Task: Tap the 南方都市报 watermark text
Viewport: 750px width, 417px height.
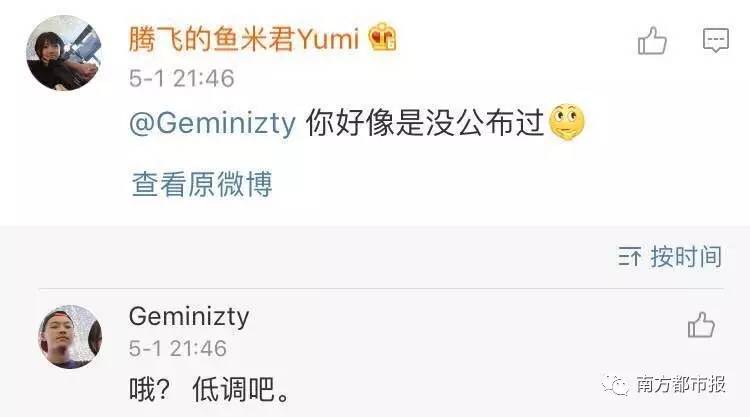Action: (681, 384)
